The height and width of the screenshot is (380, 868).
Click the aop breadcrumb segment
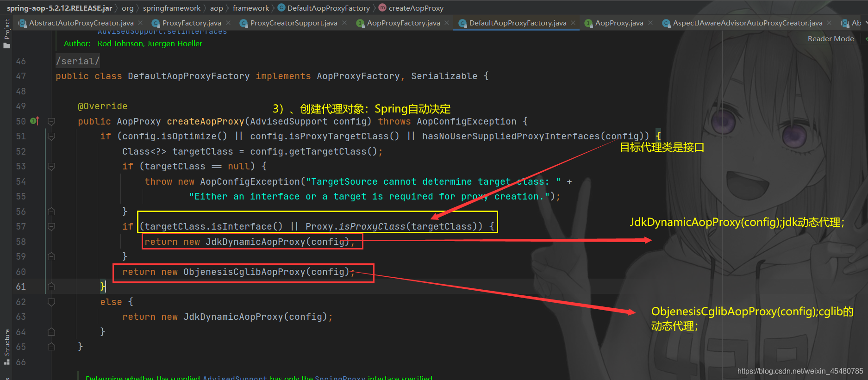click(x=216, y=8)
